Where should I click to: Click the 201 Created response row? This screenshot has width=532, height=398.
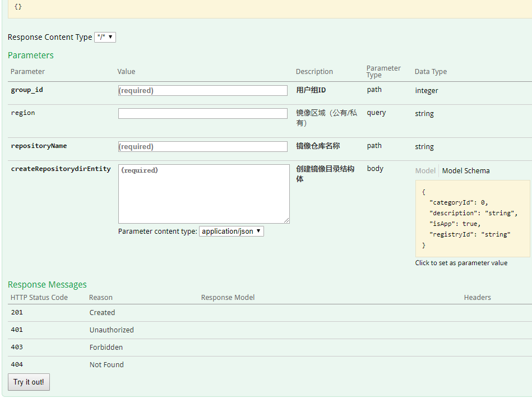(102, 312)
